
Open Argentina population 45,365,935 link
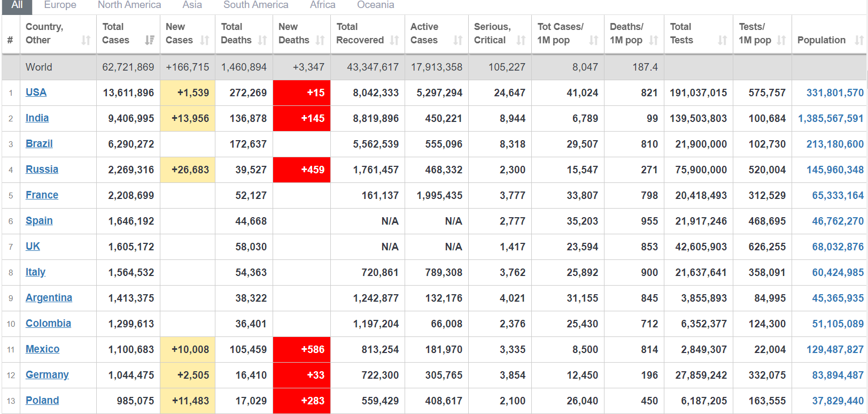[x=838, y=298]
